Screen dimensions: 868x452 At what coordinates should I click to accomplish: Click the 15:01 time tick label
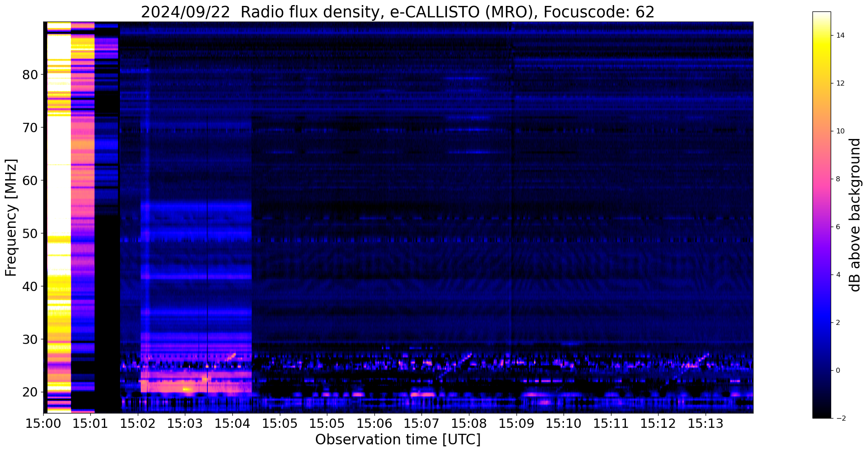click(90, 423)
